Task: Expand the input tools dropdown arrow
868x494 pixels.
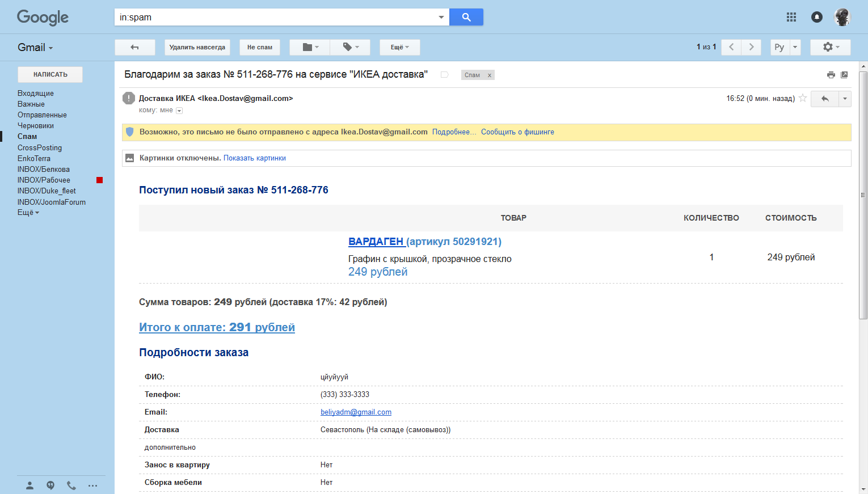Action: point(795,47)
